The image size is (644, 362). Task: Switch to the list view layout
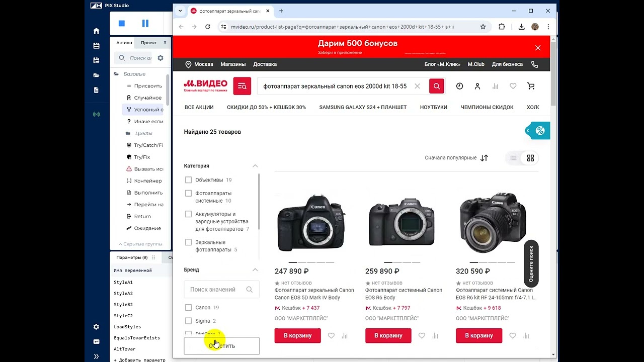point(513,158)
